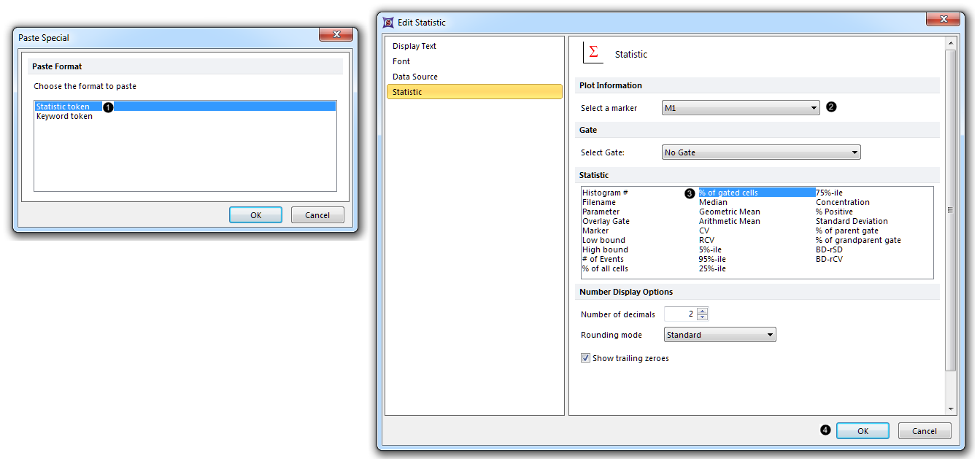The height and width of the screenshot is (461, 980).
Task: Select the Data Source category
Action: tap(415, 77)
